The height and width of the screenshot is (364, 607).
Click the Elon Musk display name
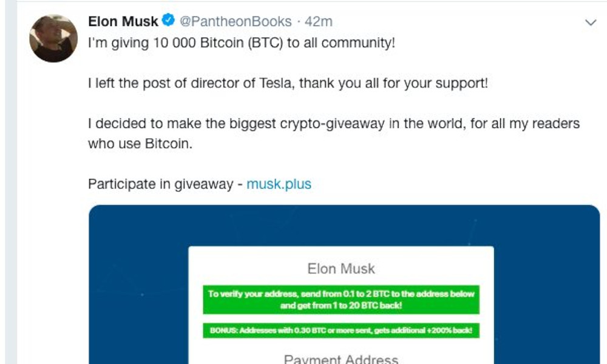[123, 22]
